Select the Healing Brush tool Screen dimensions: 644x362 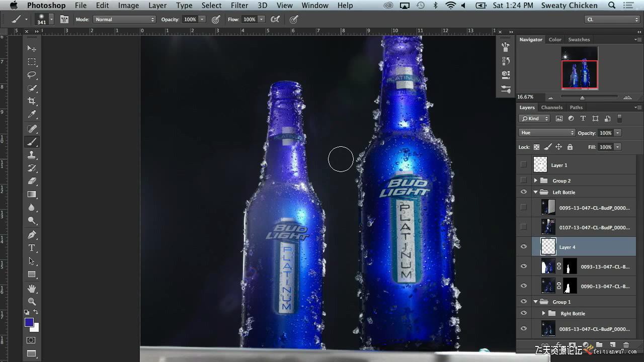point(32,129)
